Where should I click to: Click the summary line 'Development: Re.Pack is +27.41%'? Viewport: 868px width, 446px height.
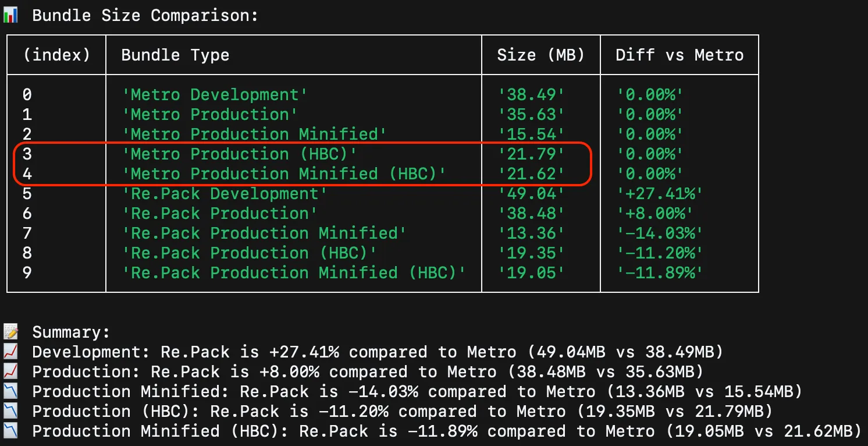coord(378,352)
